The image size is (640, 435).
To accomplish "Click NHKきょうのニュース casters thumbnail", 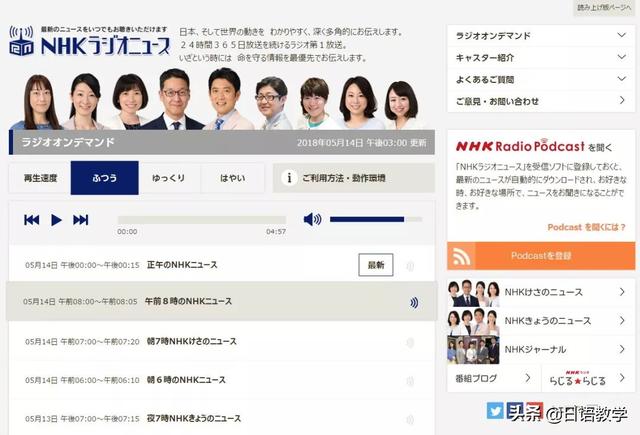I will [x=473, y=321].
